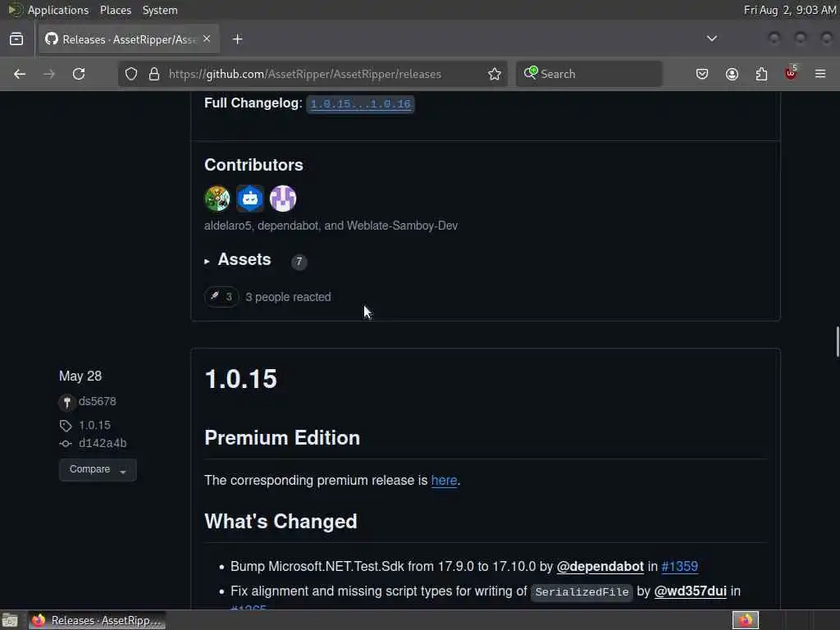The image size is (840, 630).
Task: Open the uBlock Origin extension icon
Action: pos(791,73)
